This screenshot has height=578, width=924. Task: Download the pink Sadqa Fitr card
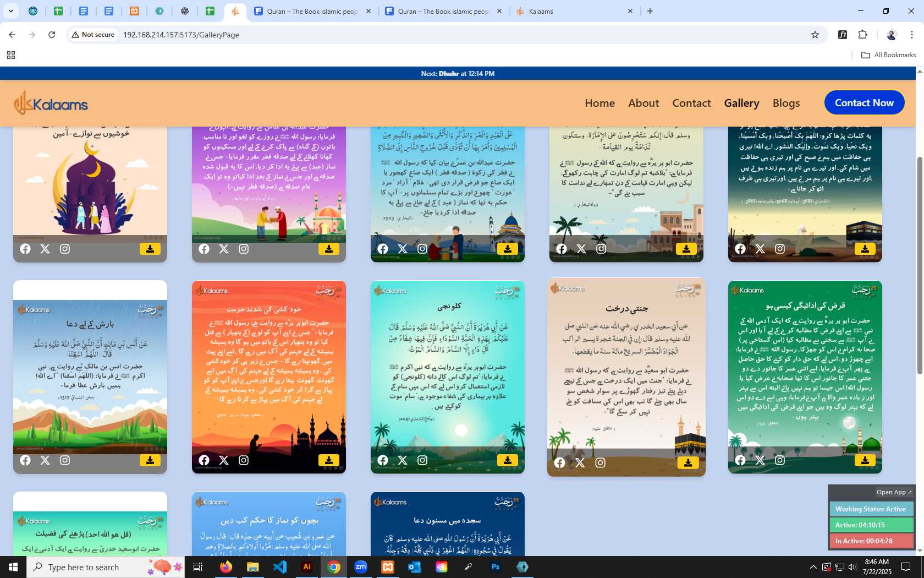(329, 249)
